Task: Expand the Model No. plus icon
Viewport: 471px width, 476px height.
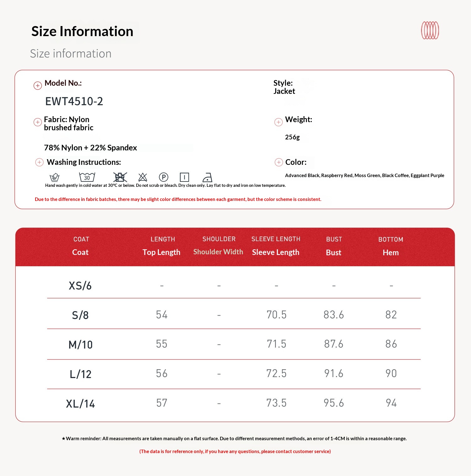Action: 38,85
